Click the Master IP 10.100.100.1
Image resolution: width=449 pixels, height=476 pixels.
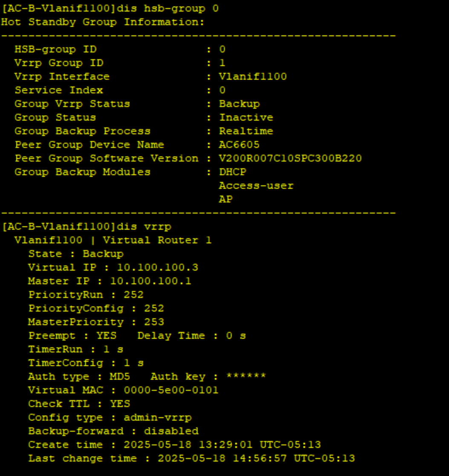[151, 281]
